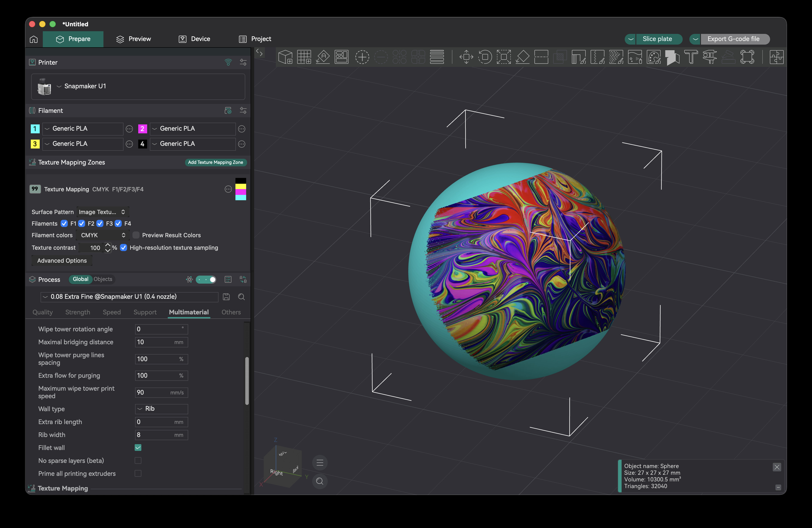Click the Add plate grid icon
The width and height of the screenshot is (812, 528).
click(x=304, y=57)
